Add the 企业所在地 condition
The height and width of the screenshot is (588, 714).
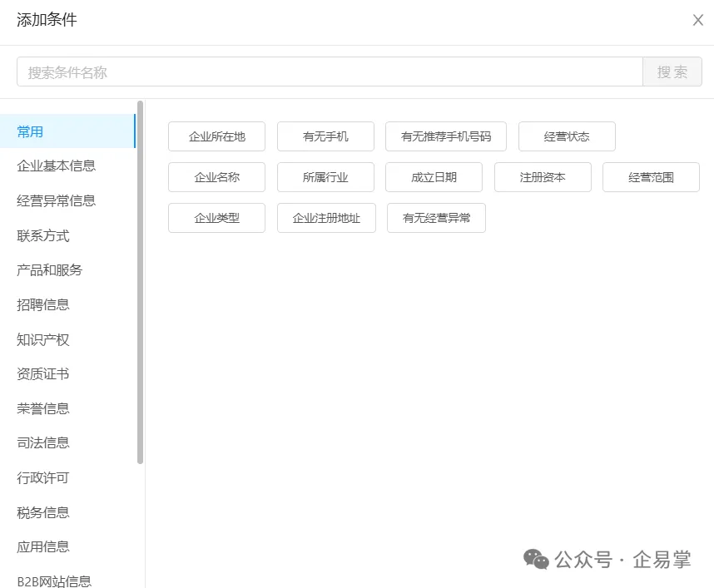click(x=216, y=136)
